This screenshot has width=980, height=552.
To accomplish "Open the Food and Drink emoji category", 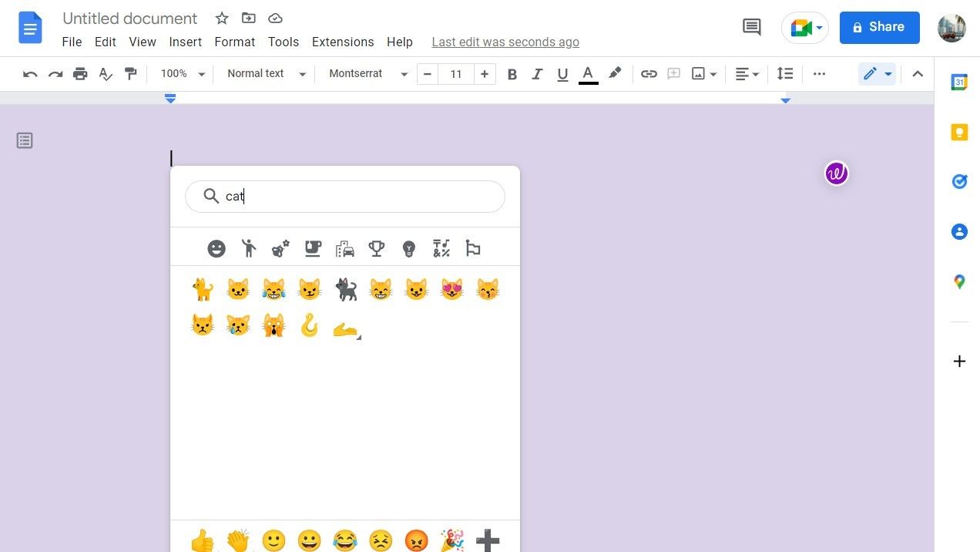I will tap(312, 248).
